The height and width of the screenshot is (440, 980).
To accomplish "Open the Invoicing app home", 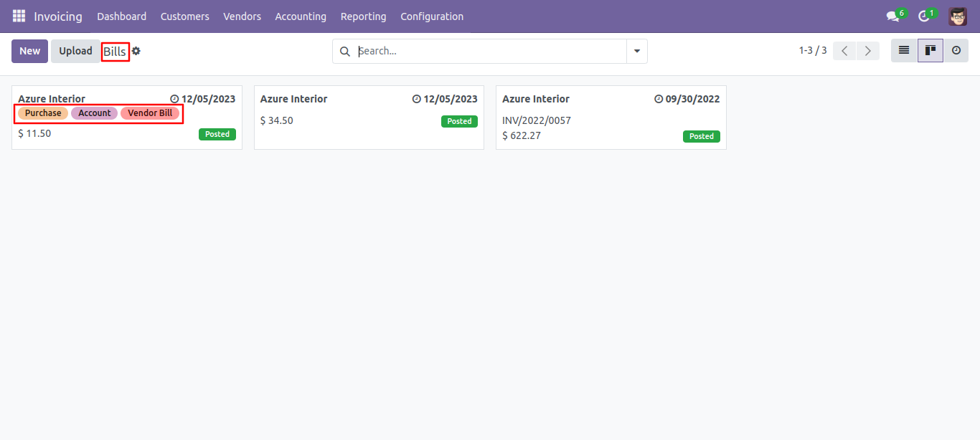I will point(58,16).
